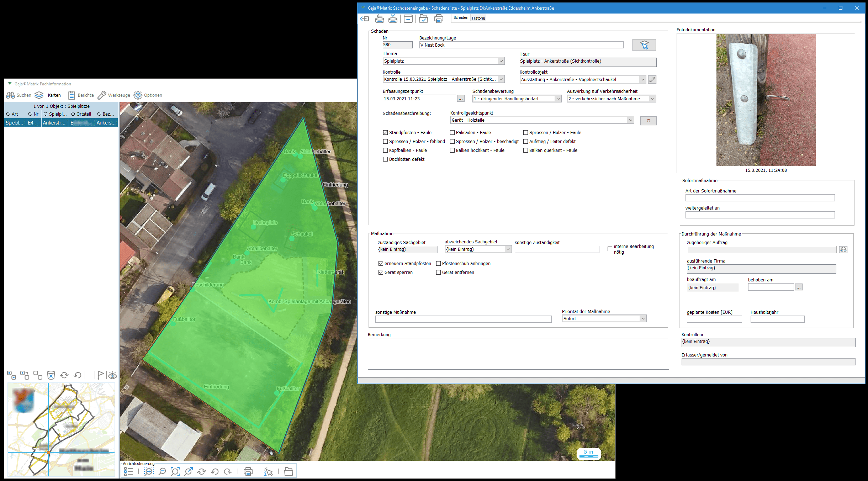The image size is (868, 481).
Task: Click ellipsis button next to Erfassungszeitpunkt
Action: click(461, 99)
